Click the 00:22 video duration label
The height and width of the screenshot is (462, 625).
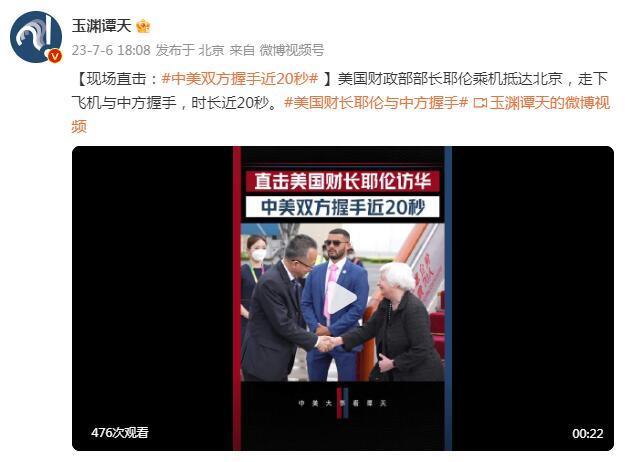coord(588,433)
